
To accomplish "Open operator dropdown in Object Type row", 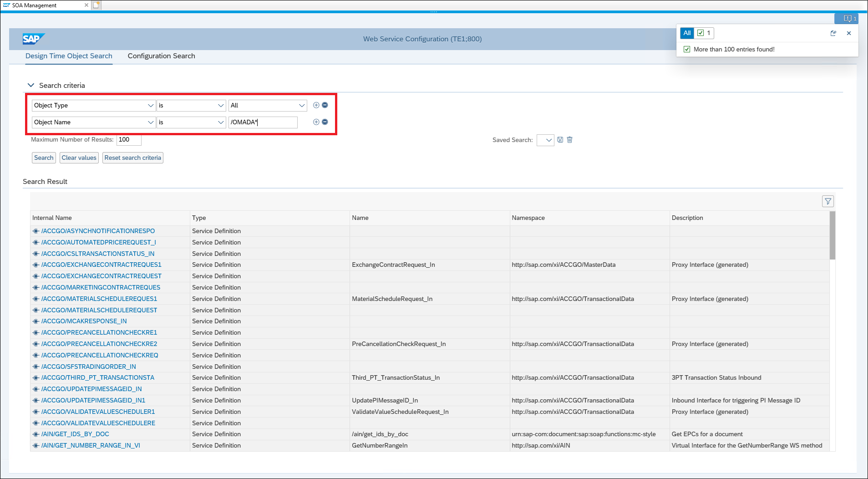I will point(221,106).
